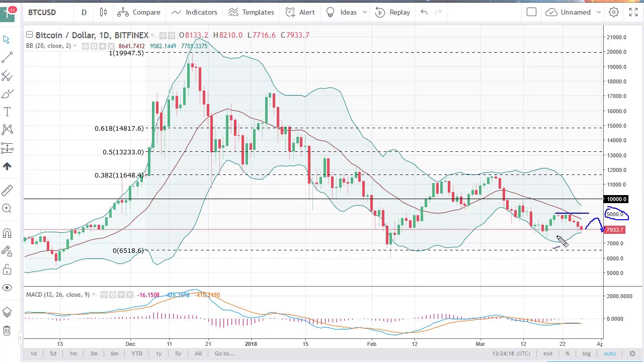644x362 pixels.
Task: Open the Indicators dialog
Action: click(x=194, y=12)
